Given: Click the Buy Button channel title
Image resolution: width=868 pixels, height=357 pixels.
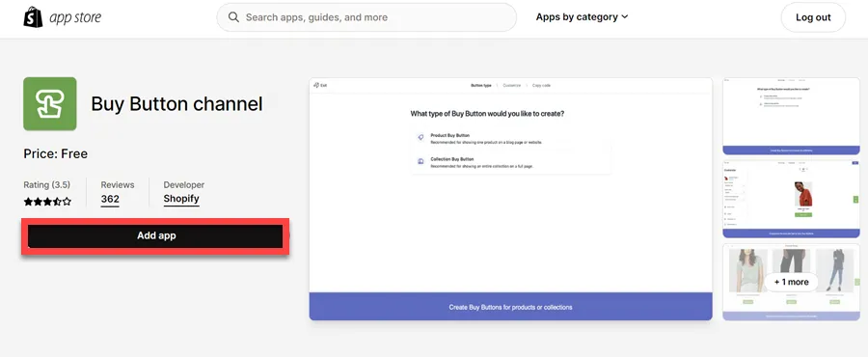Looking at the screenshot, I should (x=176, y=103).
